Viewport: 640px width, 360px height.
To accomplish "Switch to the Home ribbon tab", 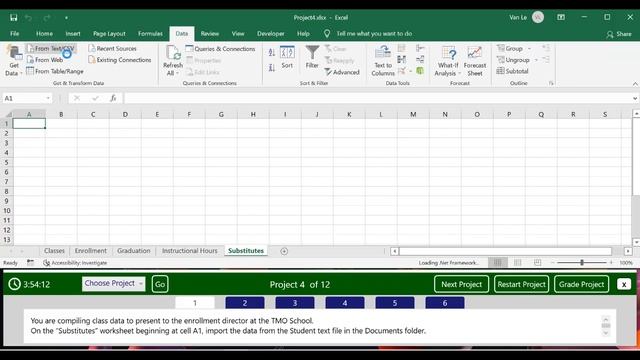I will pos(44,33).
